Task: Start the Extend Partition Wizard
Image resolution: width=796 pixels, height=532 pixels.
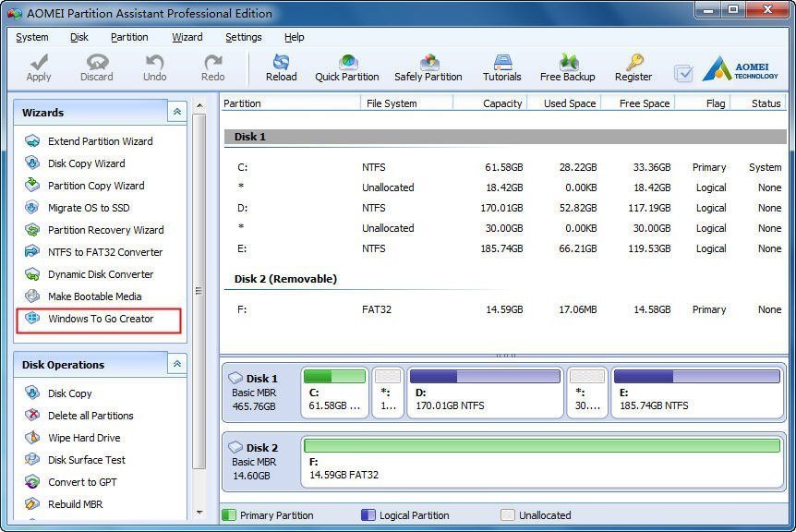Action: point(100,141)
